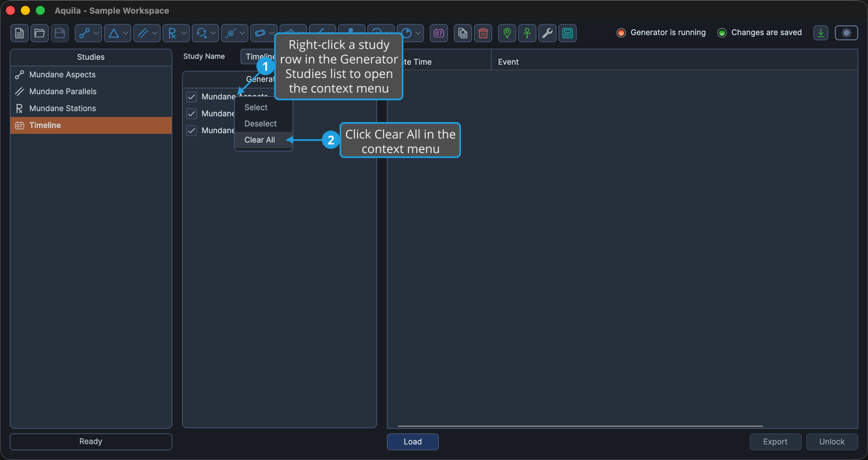Click the horizontal scrollbar below events table
The width and height of the screenshot is (868, 460).
(580, 426)
